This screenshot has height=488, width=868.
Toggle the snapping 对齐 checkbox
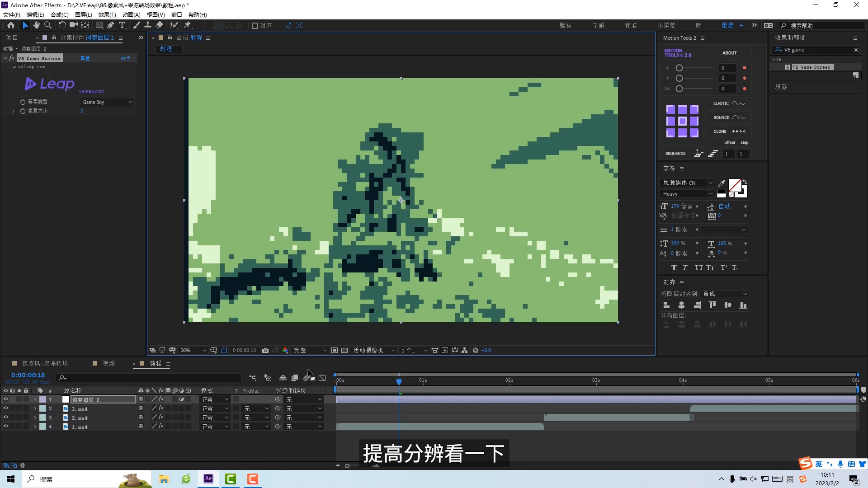[x=255, y=26]
